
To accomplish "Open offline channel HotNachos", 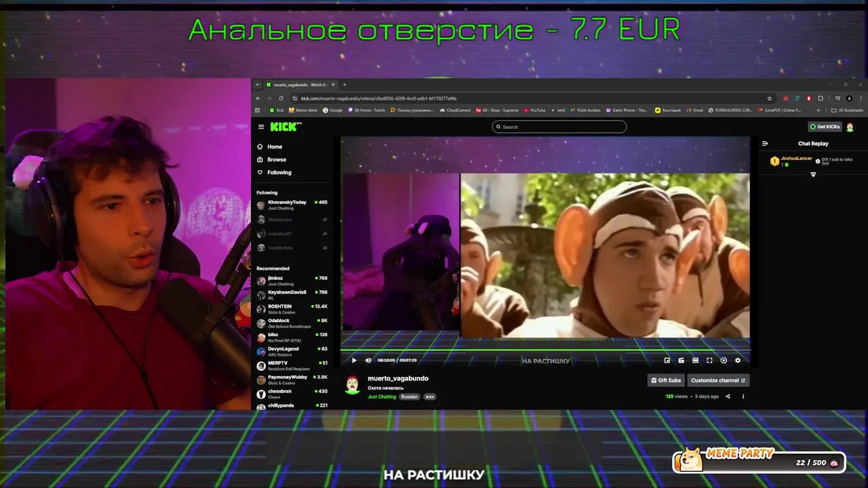I will [292, 248].
